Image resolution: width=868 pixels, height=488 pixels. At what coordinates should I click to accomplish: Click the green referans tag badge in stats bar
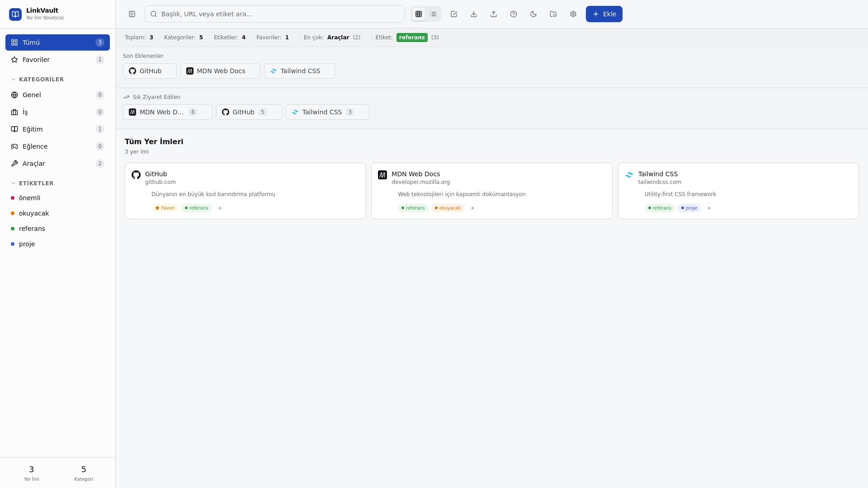412,38
